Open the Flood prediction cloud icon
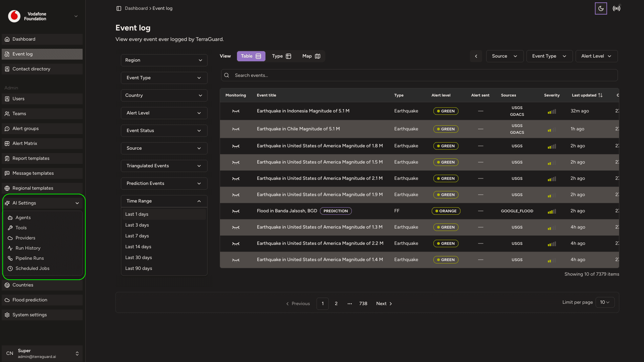Screen dimensions: 644x362 pyautogui.click(x=7, y=300)
